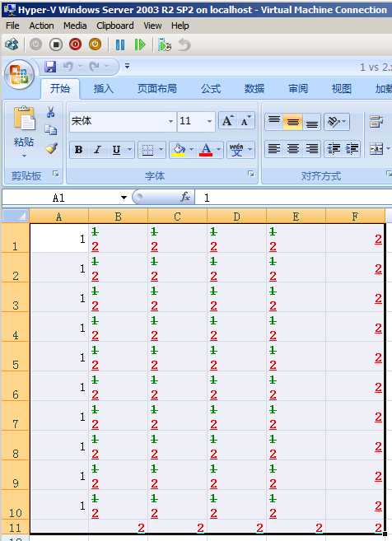392x541 pixels.
Task: Pause the virtual machine
Action: click(x=119, y=44)
